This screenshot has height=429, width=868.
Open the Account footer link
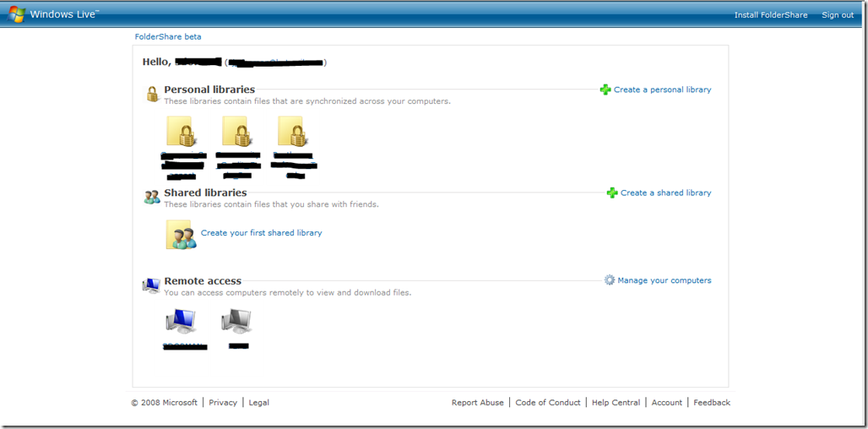pos(667,403)
